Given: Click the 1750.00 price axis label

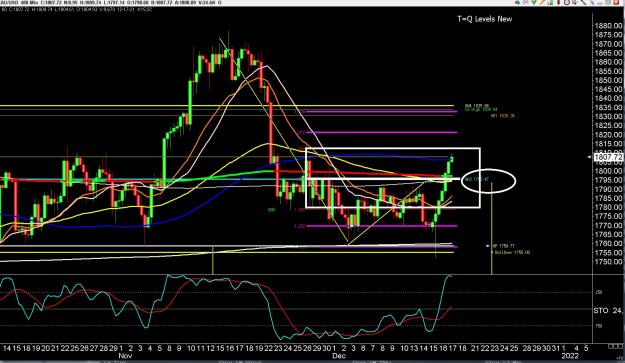Looking at the screenshot, I should click(608, 261).
